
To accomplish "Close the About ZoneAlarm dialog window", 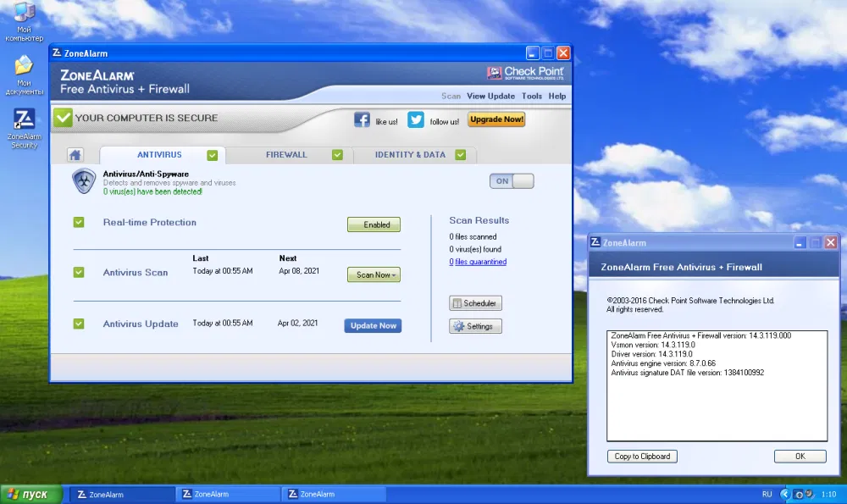I will (831, 242).
